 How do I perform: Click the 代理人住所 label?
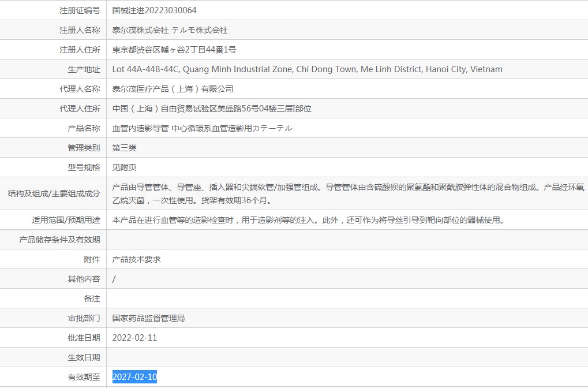tap(80, 109)
